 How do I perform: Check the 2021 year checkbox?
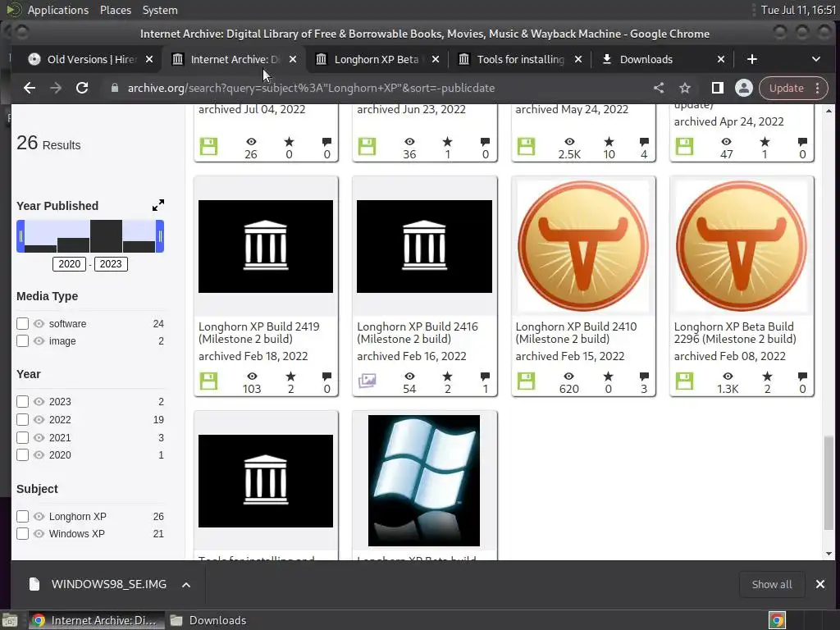point(22,437)
